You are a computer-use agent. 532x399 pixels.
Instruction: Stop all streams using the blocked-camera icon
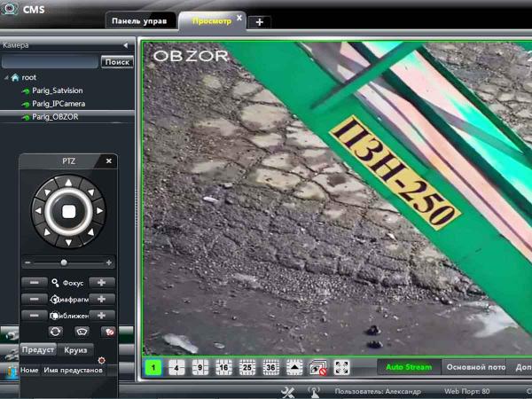318,367
